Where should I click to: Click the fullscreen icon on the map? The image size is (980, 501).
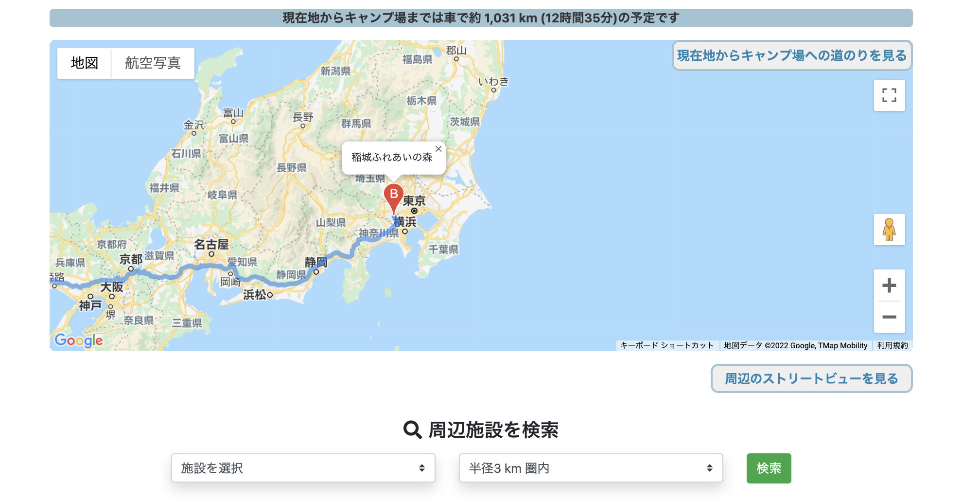tap(889, 96)
